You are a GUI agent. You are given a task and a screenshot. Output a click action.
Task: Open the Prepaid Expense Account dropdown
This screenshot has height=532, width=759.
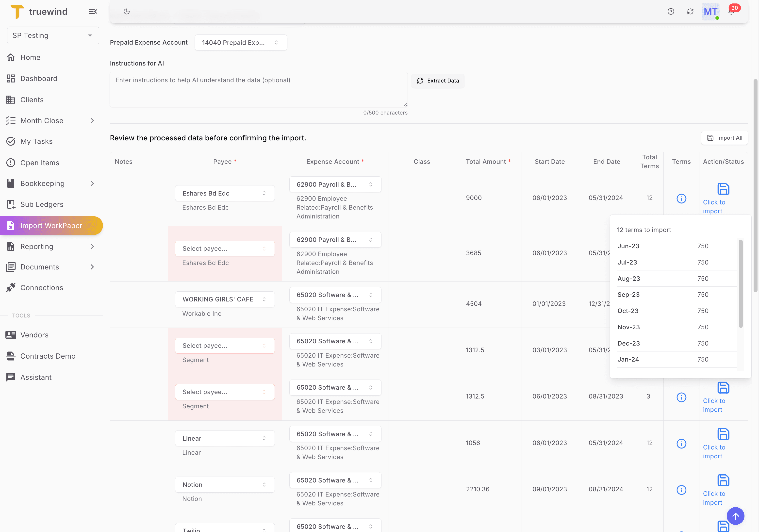pyautogui.click(x=241, y=42)
